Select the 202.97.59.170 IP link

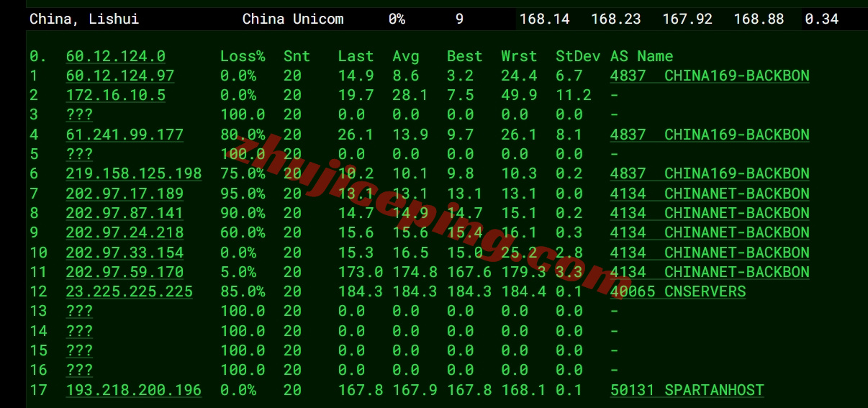[125, 272]
